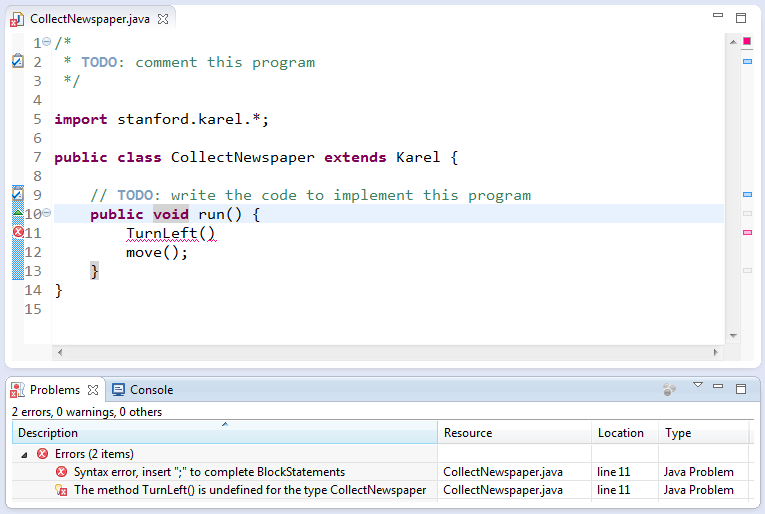Click the error icon of the Syntax error row
765x514 pixels.
[x=62, y=472]
